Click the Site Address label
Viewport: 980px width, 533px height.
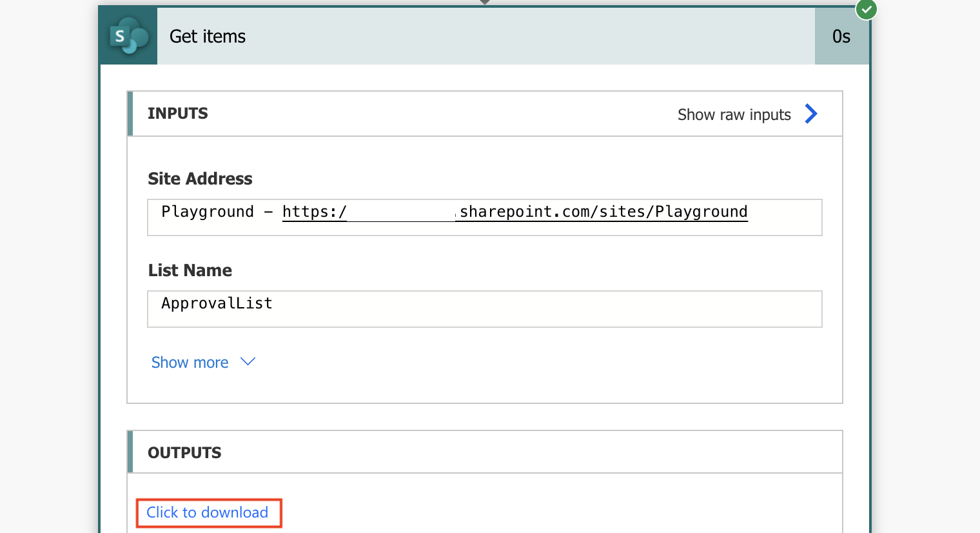pyautogui.click(x=200, y=179)
